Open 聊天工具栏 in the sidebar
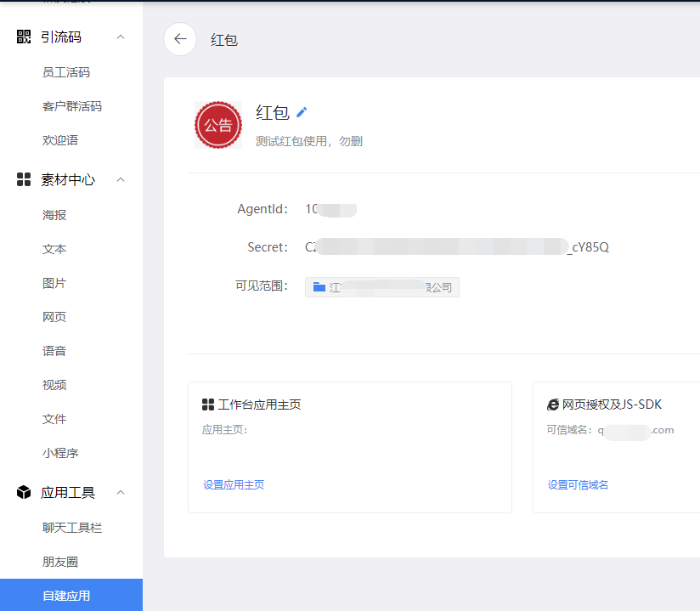 click(72, 528)
